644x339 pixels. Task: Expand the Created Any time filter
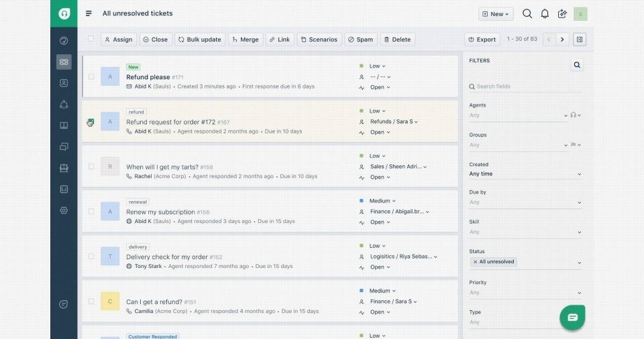[x=525, y=174]
